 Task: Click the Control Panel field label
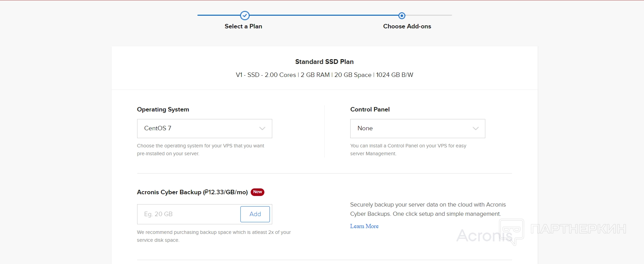pos(370,109)
